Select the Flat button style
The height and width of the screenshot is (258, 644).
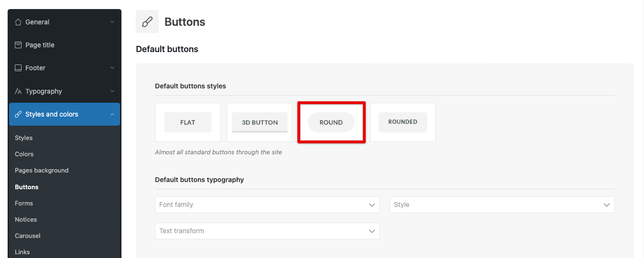coord(187,122)
